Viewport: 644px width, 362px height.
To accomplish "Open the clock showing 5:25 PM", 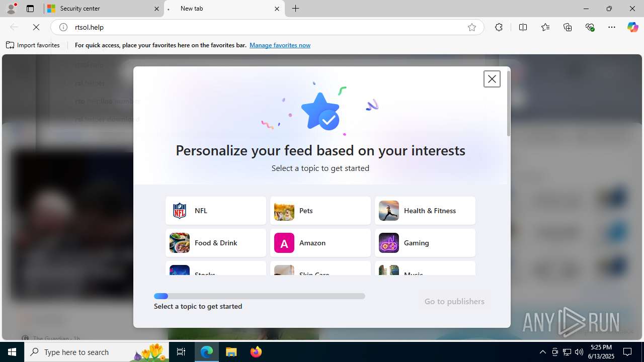I will [x=601, y=352].
